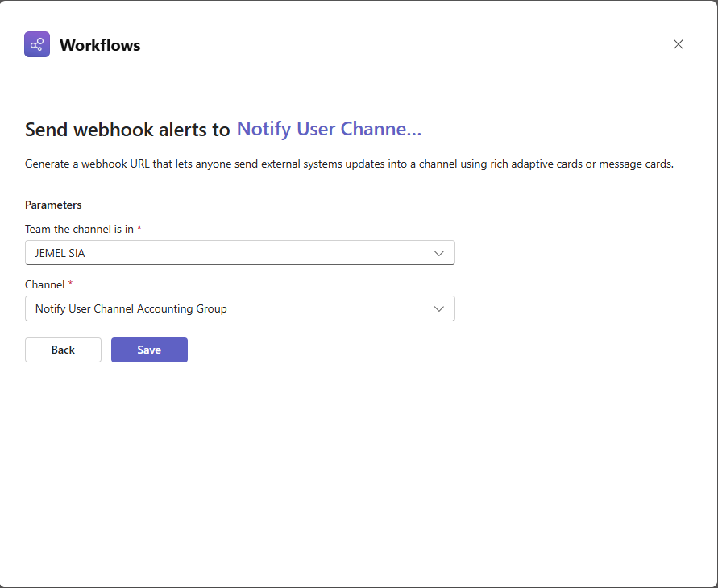This screenshot has height=588, width=718.
Task: Click the purple Workflows app icon
Action: tap(37, 44)
